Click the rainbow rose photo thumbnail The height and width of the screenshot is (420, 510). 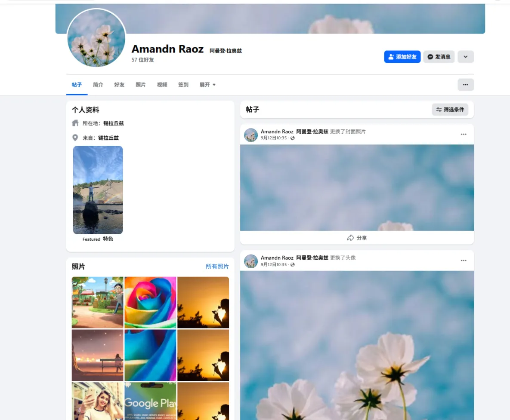click(x=150, y=302)
